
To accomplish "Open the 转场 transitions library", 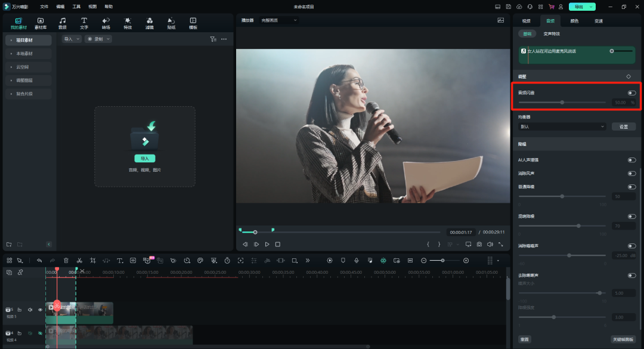I will pyautogui.click(x=106, y=23).
